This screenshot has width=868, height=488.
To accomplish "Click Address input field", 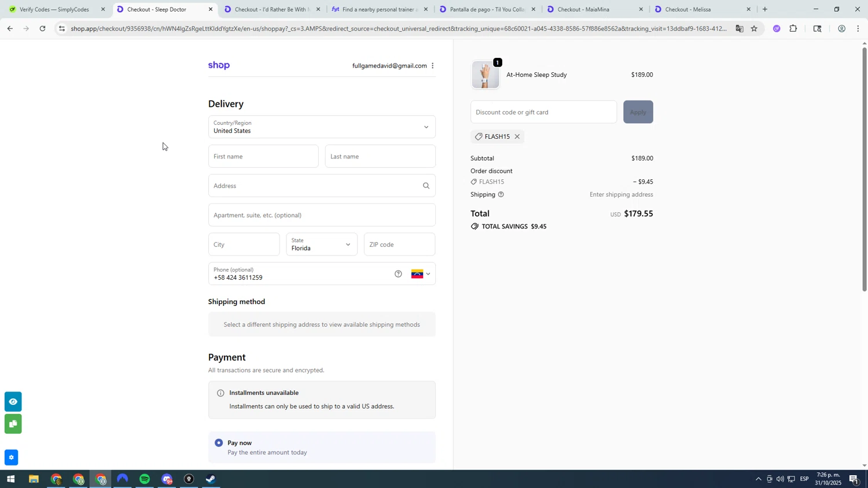I will (x=322, y=186).
